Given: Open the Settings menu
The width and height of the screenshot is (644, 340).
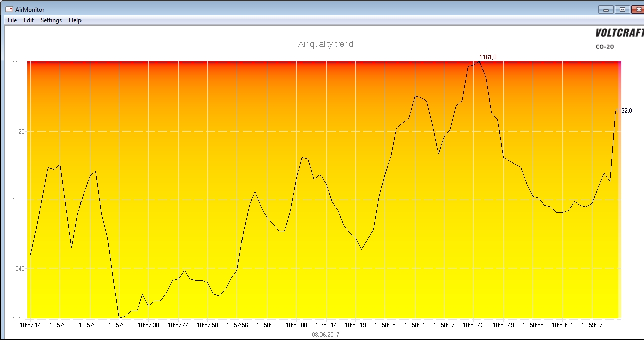Looking at the screenshot, I should 51,20.
